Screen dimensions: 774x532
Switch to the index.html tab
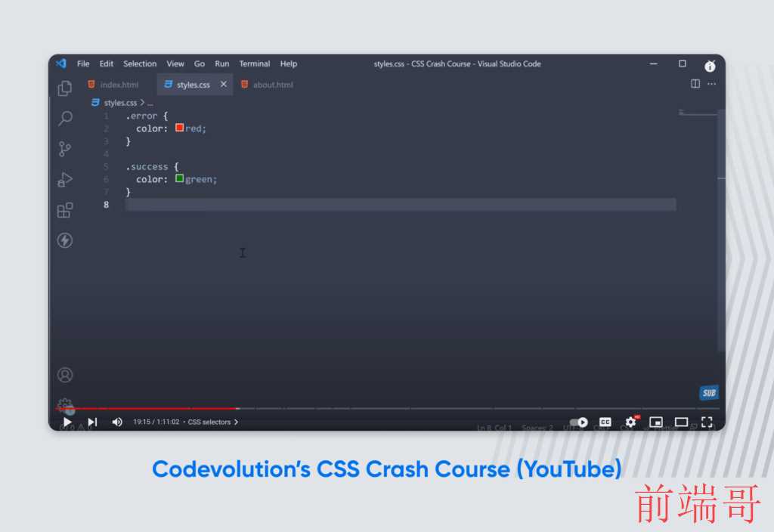[x=113, y=85]
